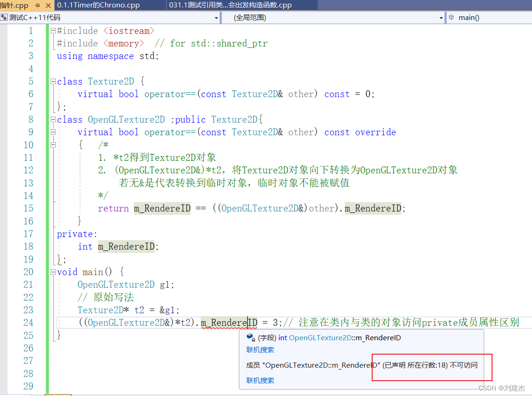Image resolution: width=532 pixels, height=396 pixels.
Task: Select the 指针.cpp tab
Action: pos(14,5)
